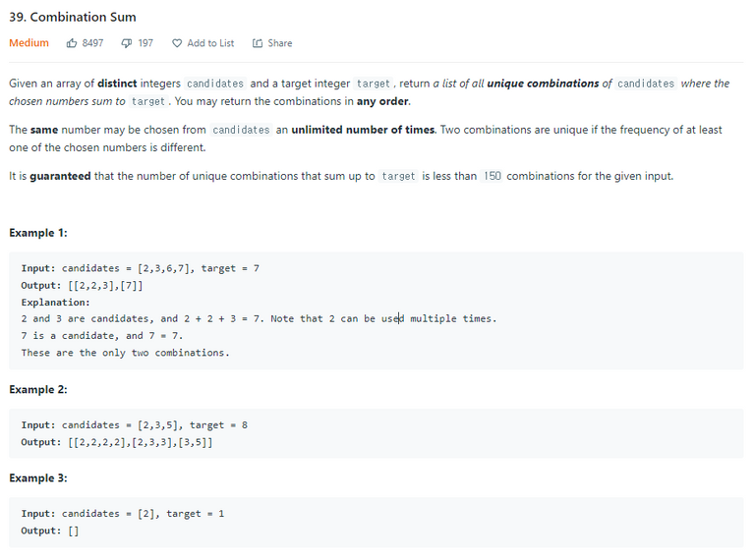
Task: Click the Share text button
Action: click(280, 43)
